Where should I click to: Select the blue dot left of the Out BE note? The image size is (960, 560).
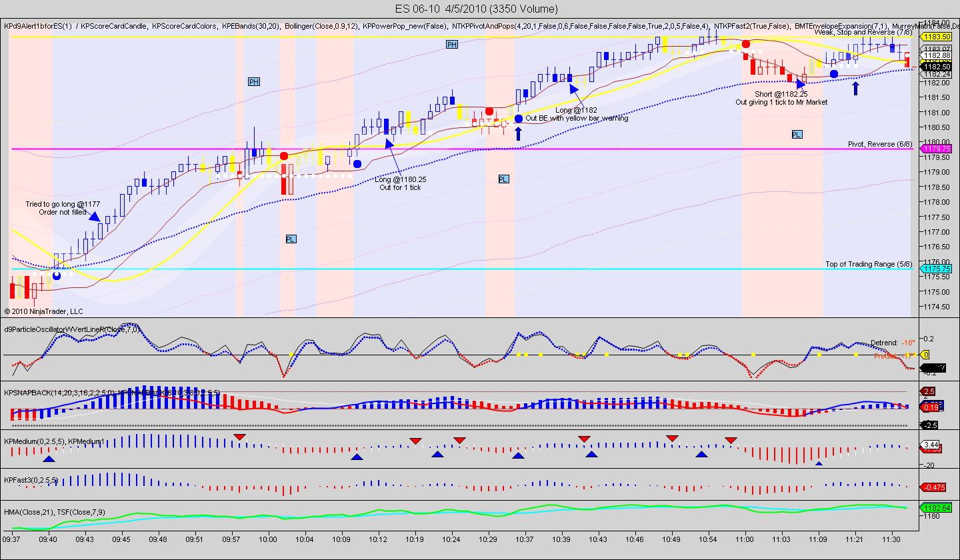coord(519,119)
